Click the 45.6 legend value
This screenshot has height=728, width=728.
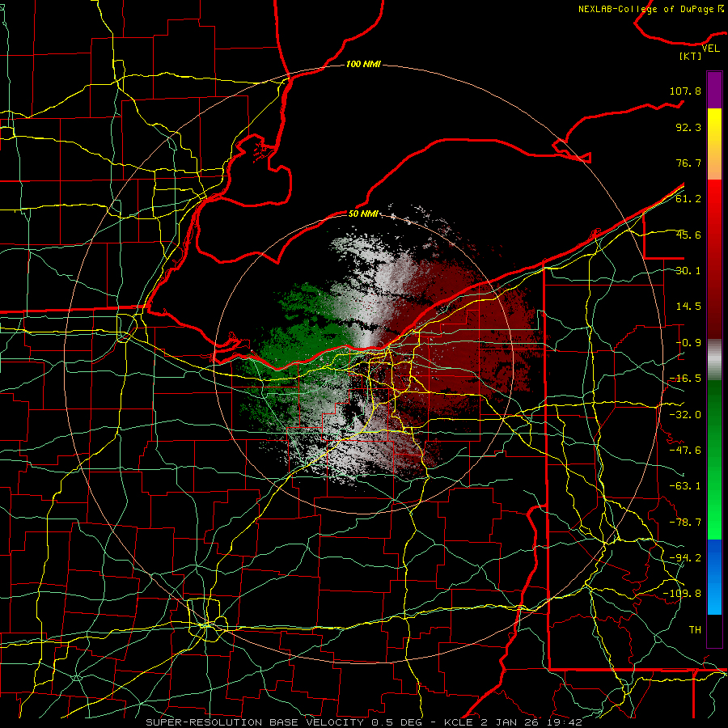[x=688, y=235]
